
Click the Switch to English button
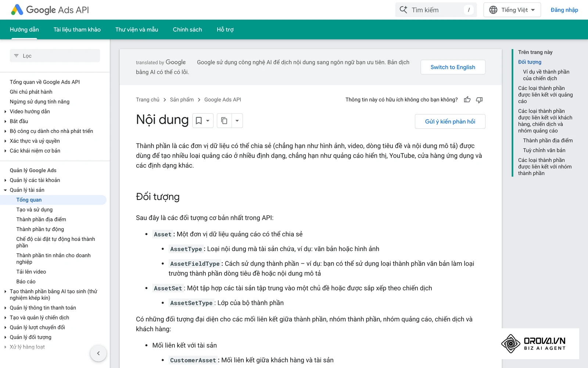(453, 67)
